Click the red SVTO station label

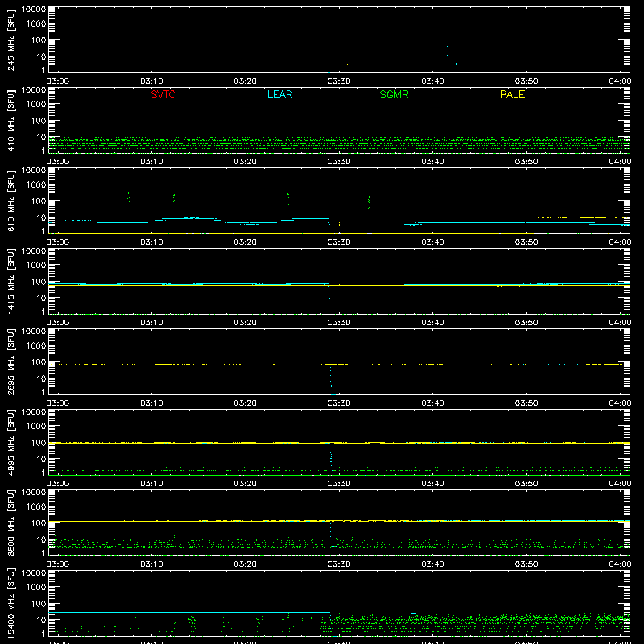pyautogui.click(x=163, y=94)
